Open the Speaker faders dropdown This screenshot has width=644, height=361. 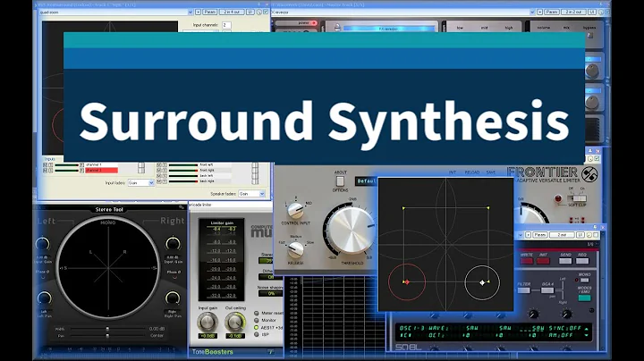point(251,194)
